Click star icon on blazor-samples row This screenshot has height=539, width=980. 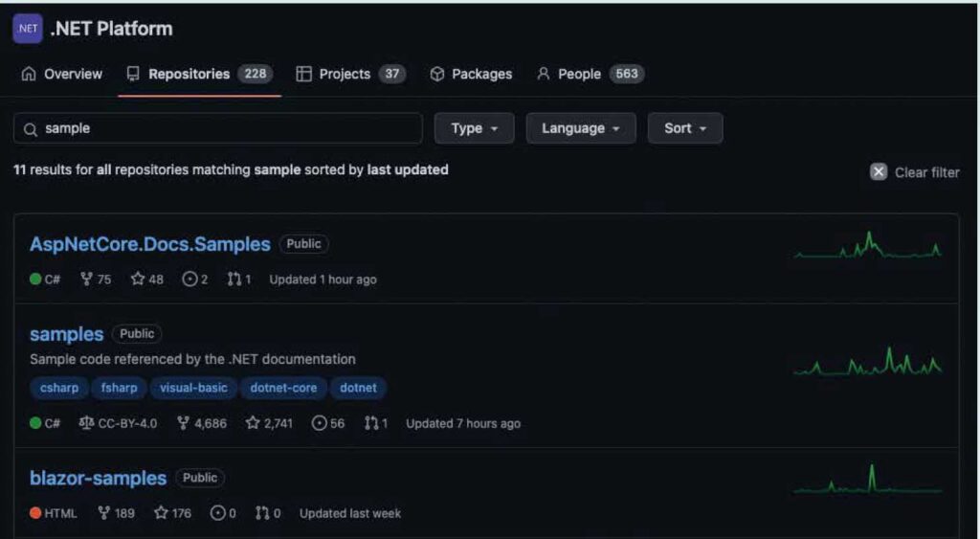(x=162, y=513)
